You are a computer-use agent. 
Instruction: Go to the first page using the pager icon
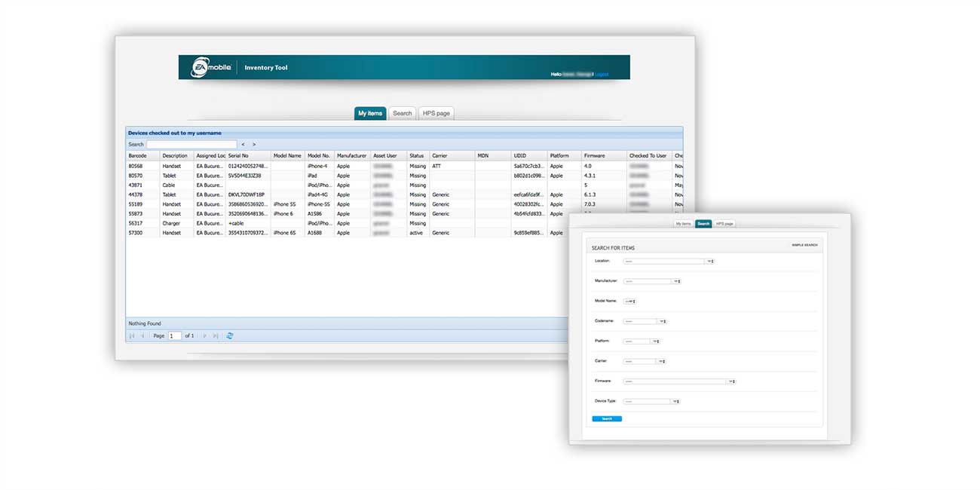pos(133,335)
